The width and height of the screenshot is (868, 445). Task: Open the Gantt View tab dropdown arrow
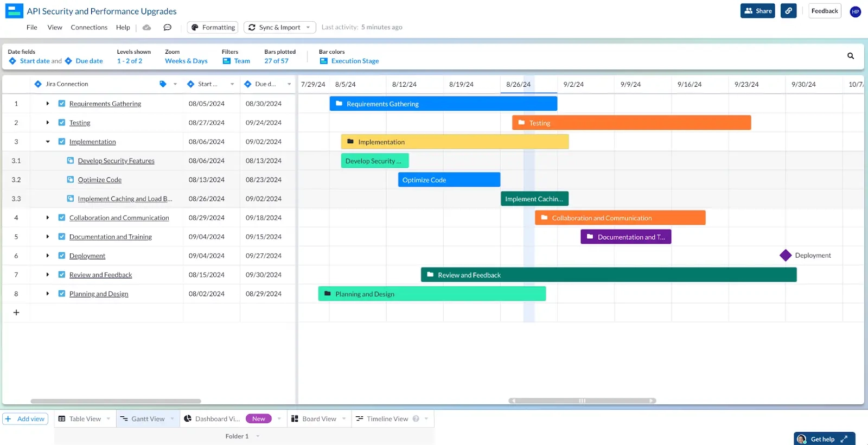coord(173,418)
